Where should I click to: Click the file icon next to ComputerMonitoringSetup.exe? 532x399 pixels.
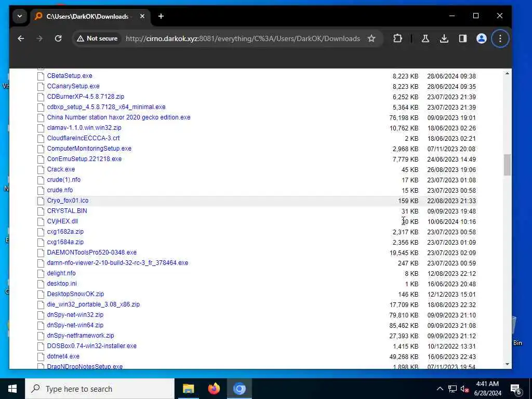click(x=41, y=149)
